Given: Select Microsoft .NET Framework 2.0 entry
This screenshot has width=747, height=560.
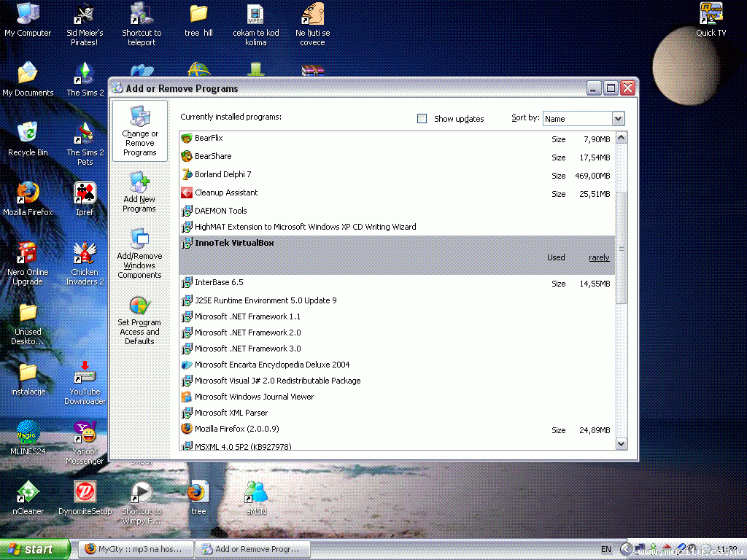Looking at the screenshot, I should tap(247, 332).
